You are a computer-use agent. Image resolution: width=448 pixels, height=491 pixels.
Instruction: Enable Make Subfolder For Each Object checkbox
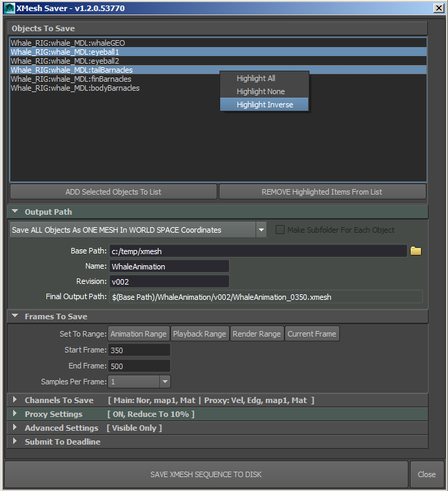pos(280,230)
